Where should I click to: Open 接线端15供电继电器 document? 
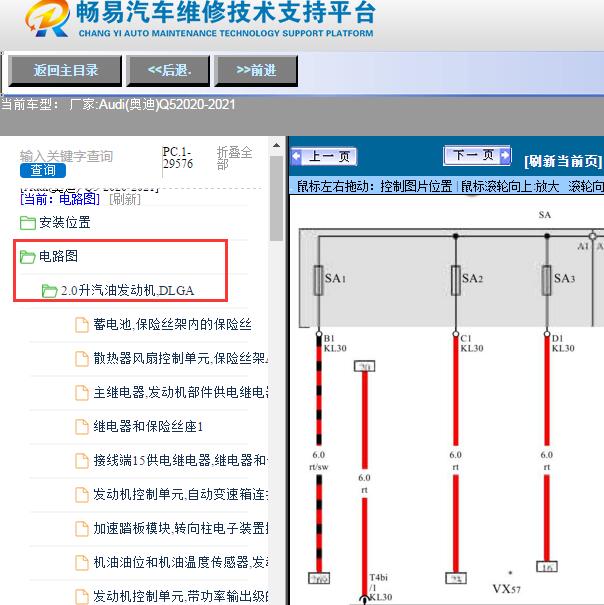pos(181,460)
